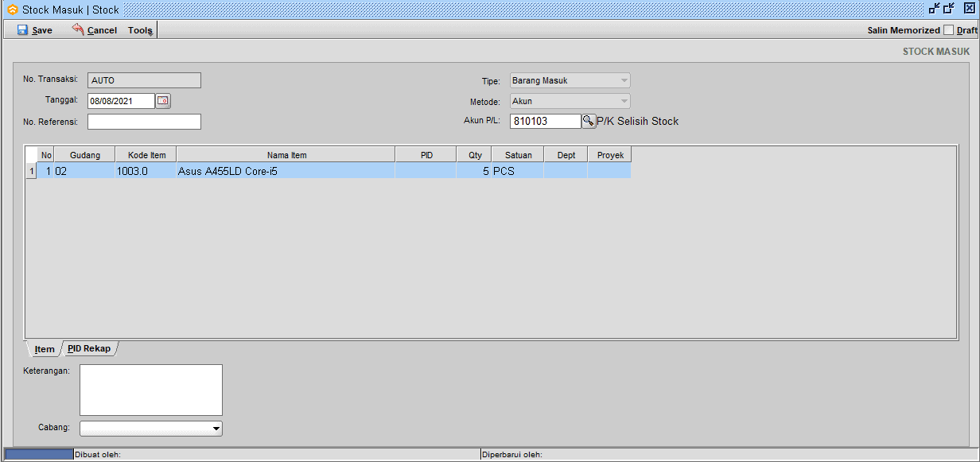The height and width of the screenshot is (462, 980).
Task: Focus the No. Transaksi field
Action: click(144, 80)
